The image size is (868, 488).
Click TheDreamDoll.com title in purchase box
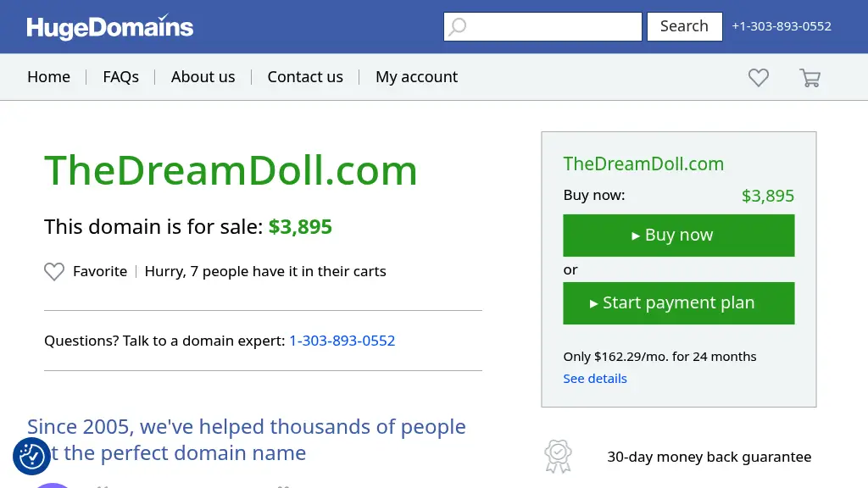643,164
